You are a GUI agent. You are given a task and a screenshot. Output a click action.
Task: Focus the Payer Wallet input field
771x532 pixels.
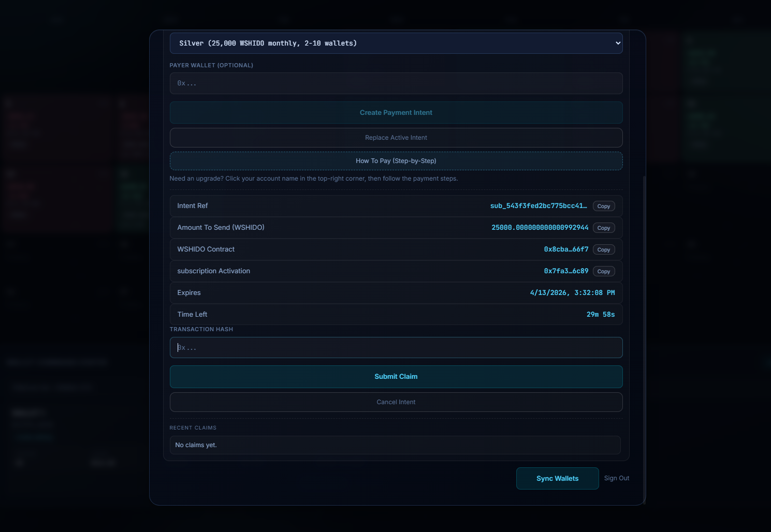tap(396, 83)
